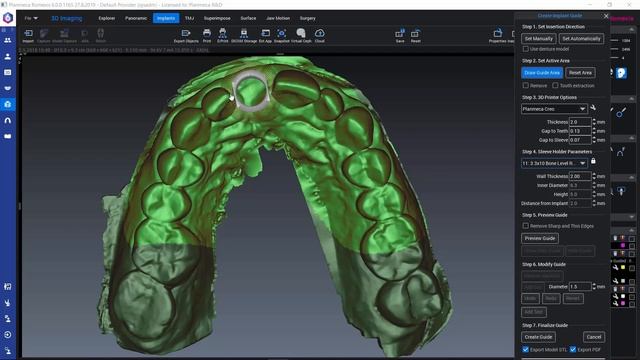Click the Print icon in toolbar
The image size is (640, 360).
[x=207, y=35]
